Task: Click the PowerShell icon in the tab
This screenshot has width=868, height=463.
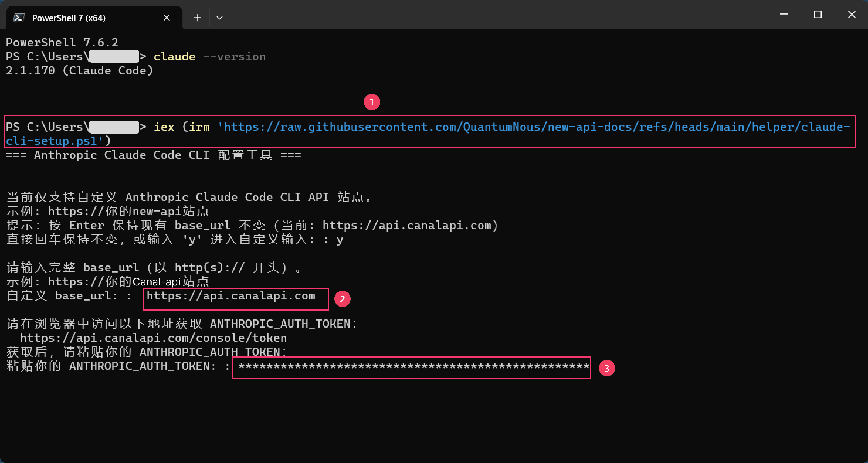Action: point(19,18)
